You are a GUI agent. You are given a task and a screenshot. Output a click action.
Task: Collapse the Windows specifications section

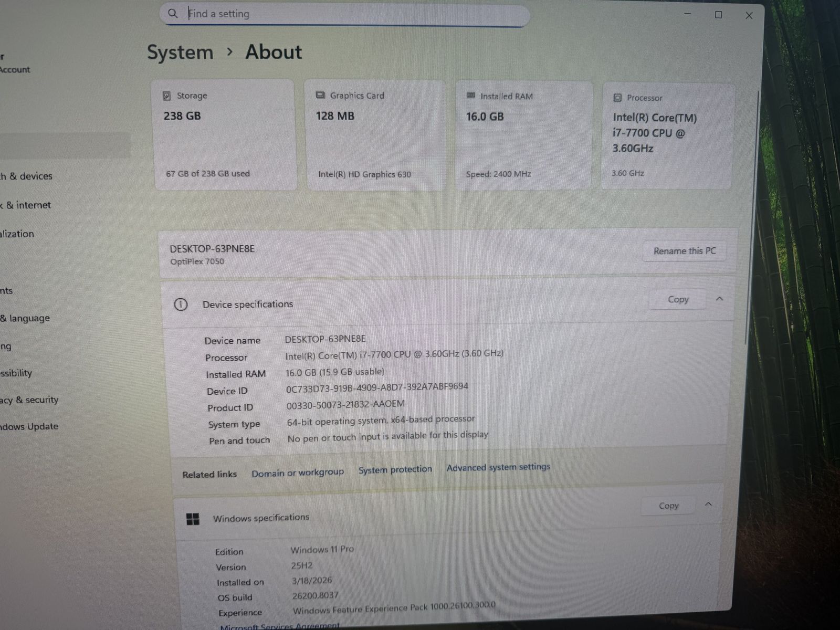(x=708, y=505)
